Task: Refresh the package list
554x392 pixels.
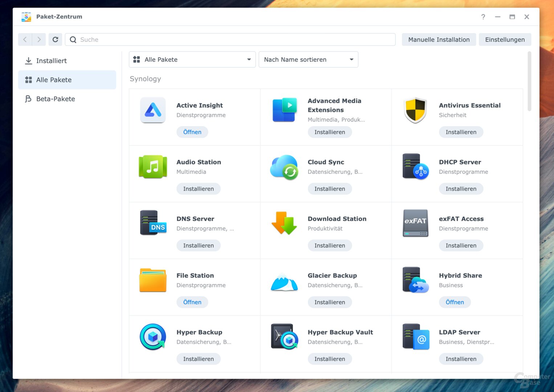Action: pos(55,40)
